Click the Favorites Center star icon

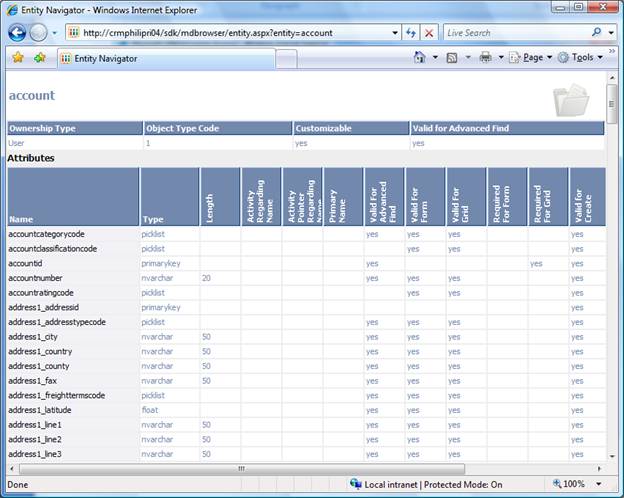(x=17, y=58)
